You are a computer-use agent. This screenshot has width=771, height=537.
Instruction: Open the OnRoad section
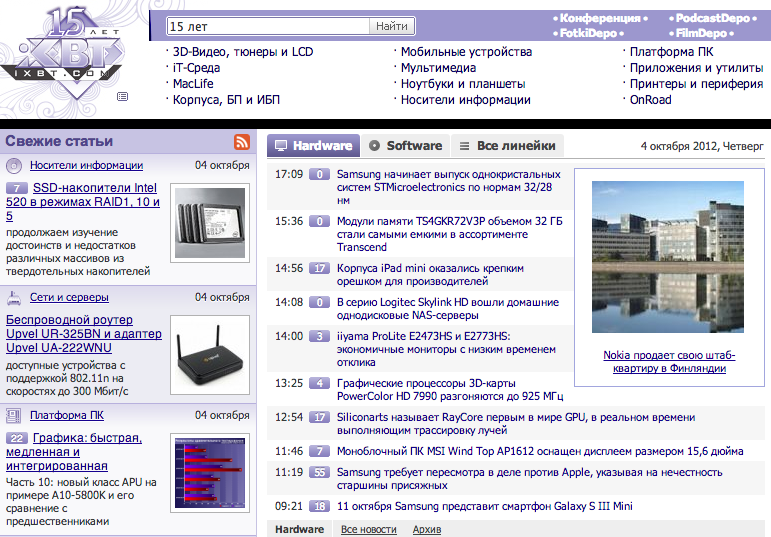[651, 100]
